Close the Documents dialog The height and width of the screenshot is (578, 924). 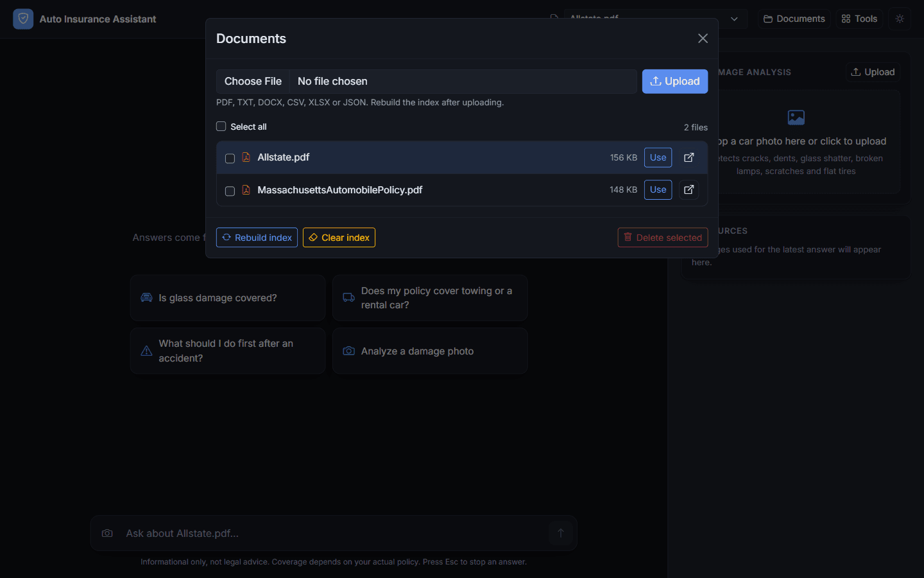703,39
